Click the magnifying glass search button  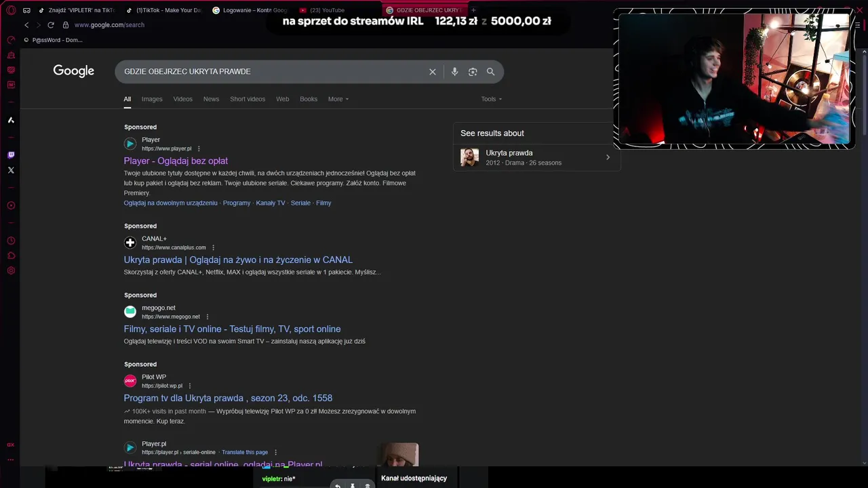pyautogui.click(x=490, y=72)
